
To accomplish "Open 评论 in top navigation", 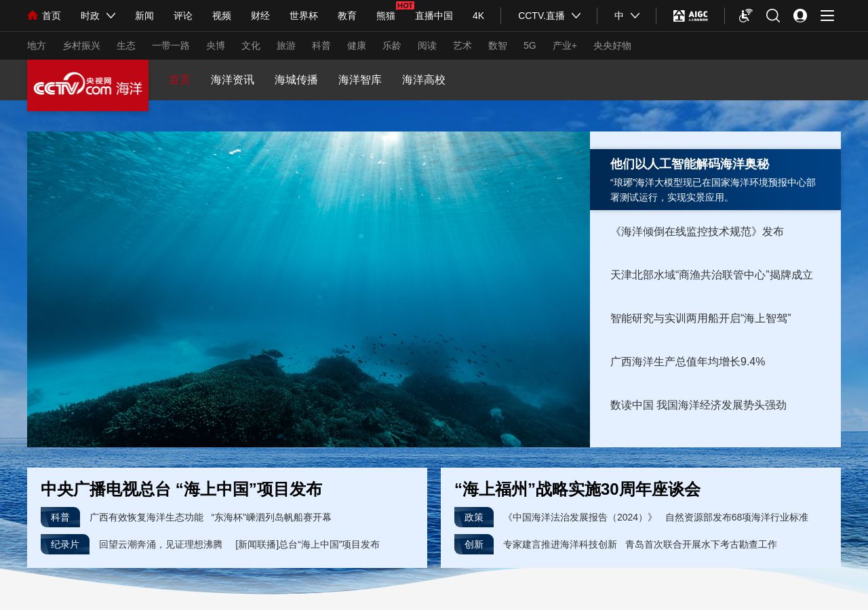I will [x=183, y=16].
